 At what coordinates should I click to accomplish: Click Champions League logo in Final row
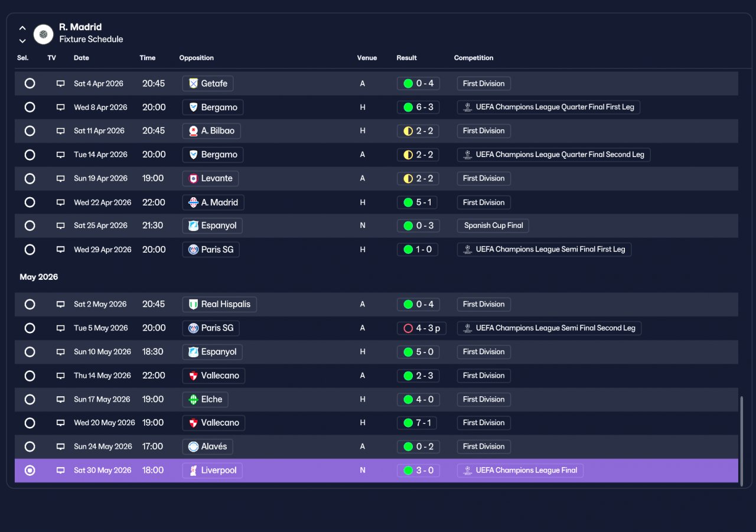click(x=467, y=471)
